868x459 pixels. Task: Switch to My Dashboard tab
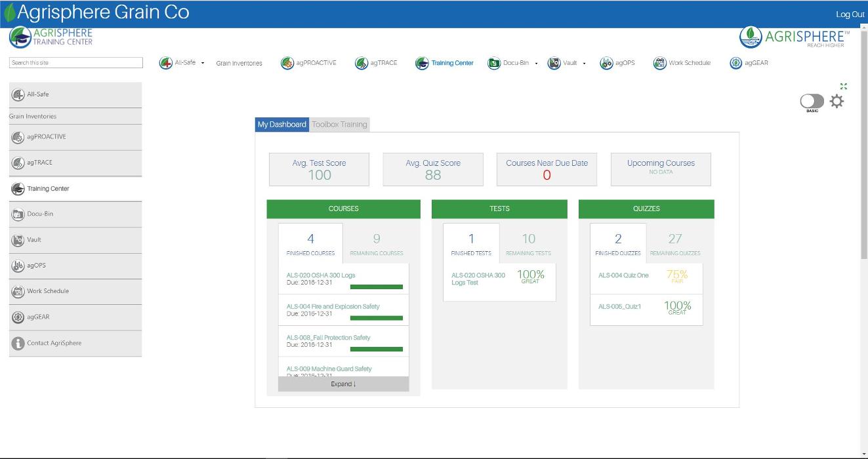click(281, 125)
